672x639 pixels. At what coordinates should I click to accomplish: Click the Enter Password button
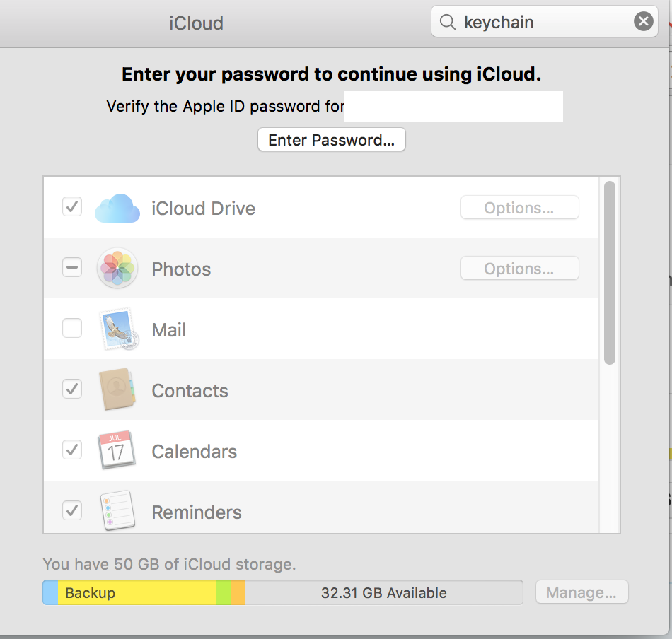[331, 140]
